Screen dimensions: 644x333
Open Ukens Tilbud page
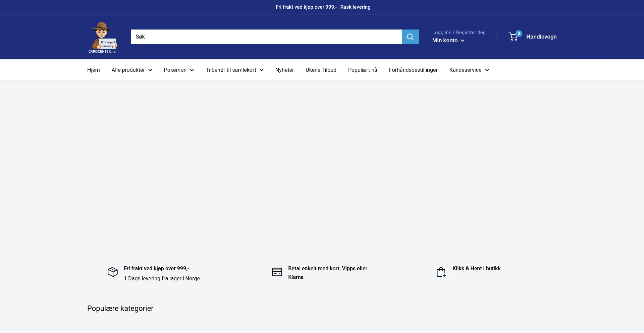[x=321, y=70]
